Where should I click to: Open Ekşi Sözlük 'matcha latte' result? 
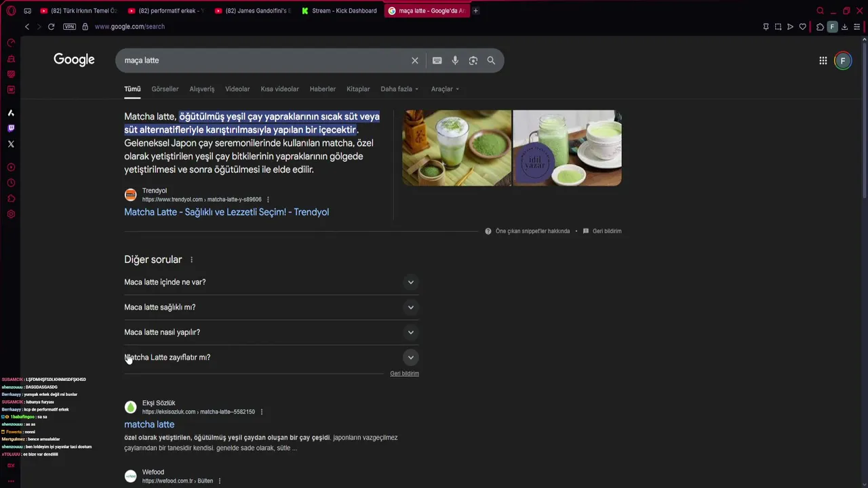point(149,424)
